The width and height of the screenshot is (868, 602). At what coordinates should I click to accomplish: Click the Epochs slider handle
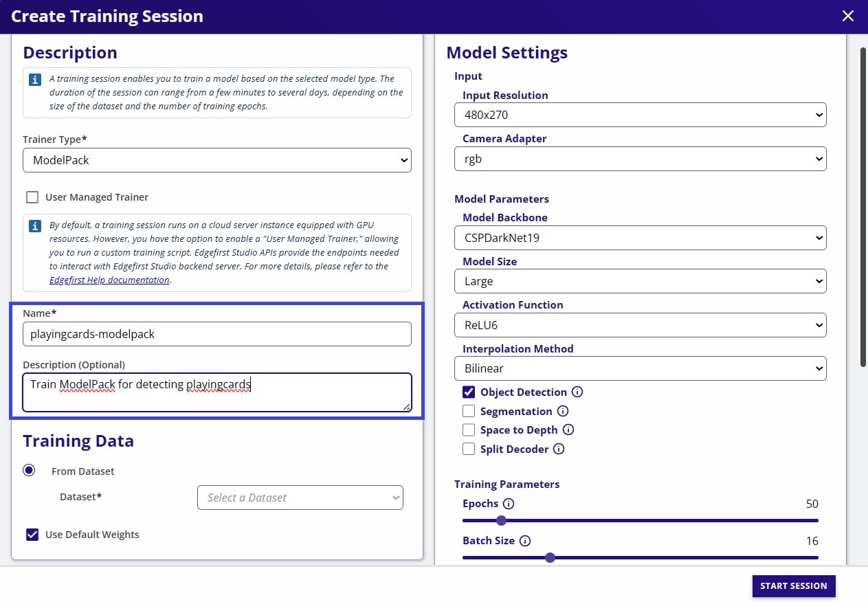pyautogui.click(x=501, y=520)
